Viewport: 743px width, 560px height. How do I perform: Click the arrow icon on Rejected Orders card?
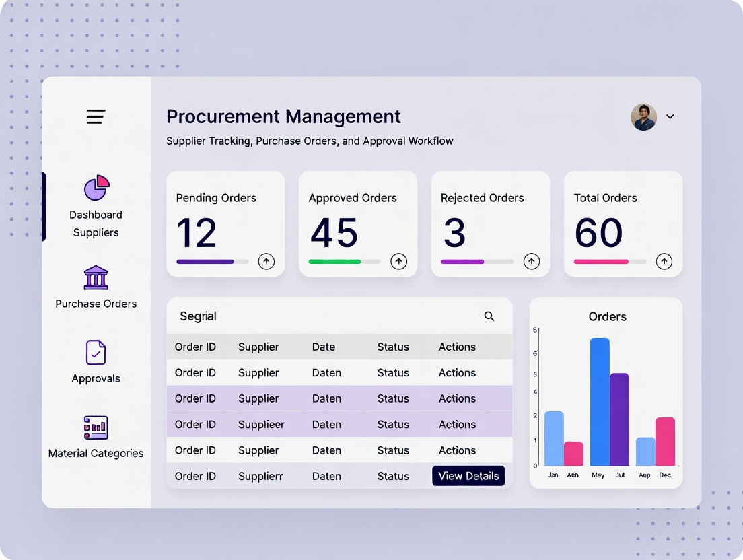point(532,261)
